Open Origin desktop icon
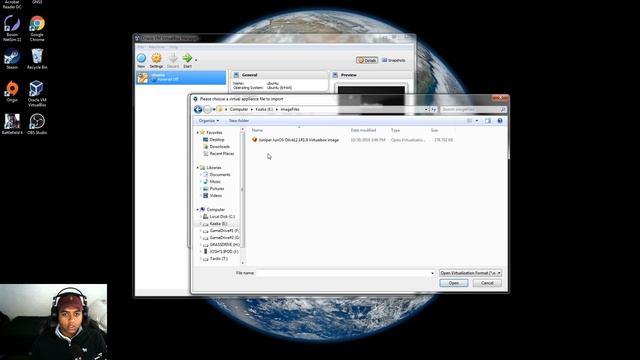This screenshot has width=640, height=360. (12, 92)
